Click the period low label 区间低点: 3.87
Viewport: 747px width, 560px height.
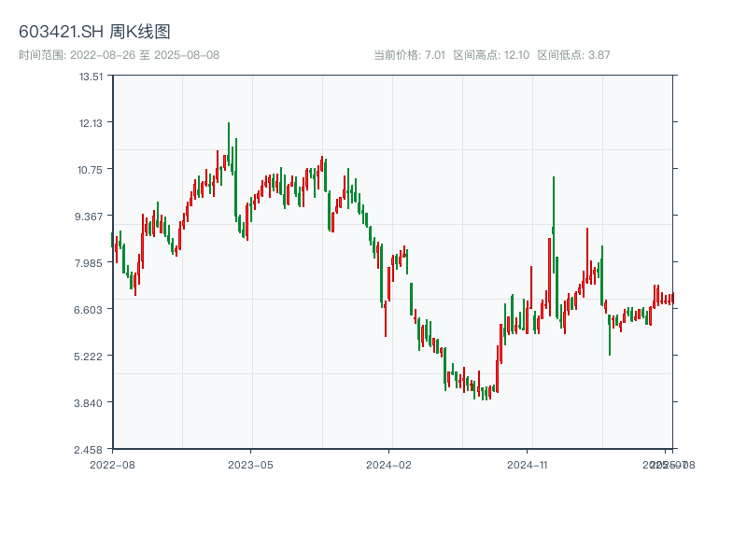pos(573,55)
